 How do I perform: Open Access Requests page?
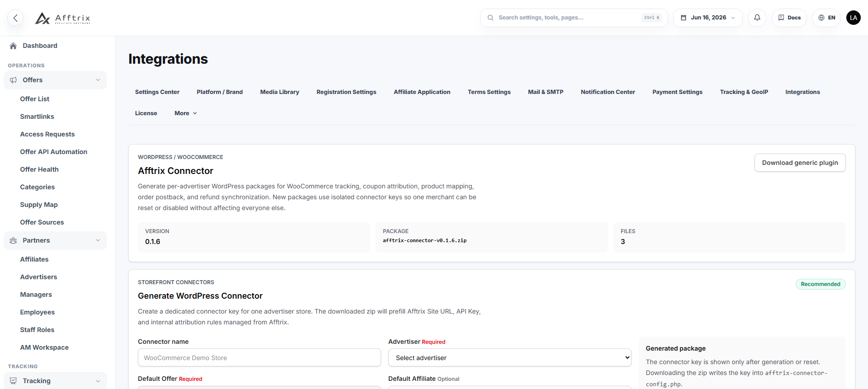(x=47, y=134)
